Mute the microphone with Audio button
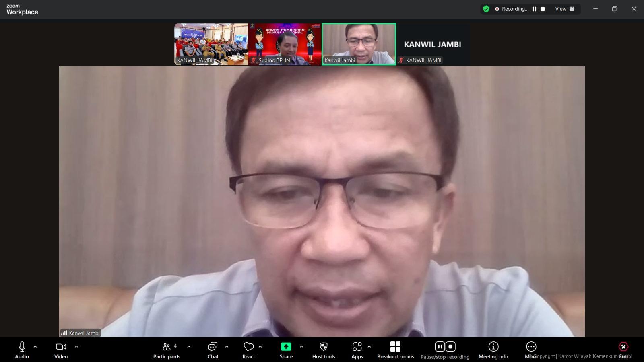The height and width of the screenshot is (362, 644). point(22,350)
